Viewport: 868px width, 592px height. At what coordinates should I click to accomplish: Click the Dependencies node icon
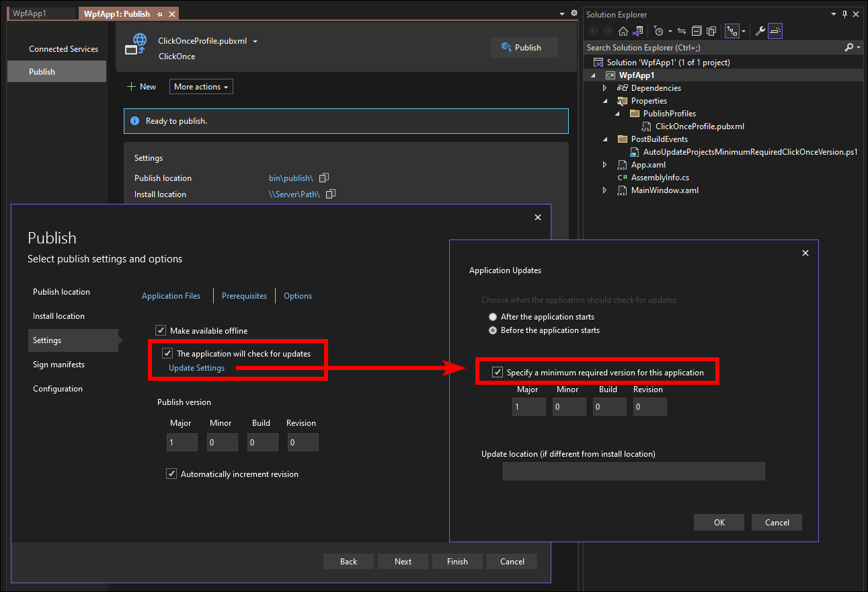[622, 88]
